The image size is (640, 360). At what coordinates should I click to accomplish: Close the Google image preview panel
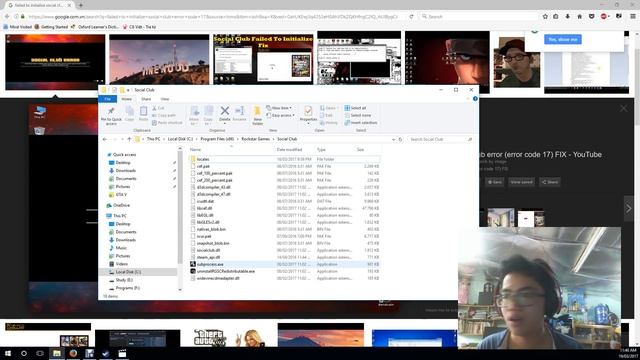click(624, 108)
